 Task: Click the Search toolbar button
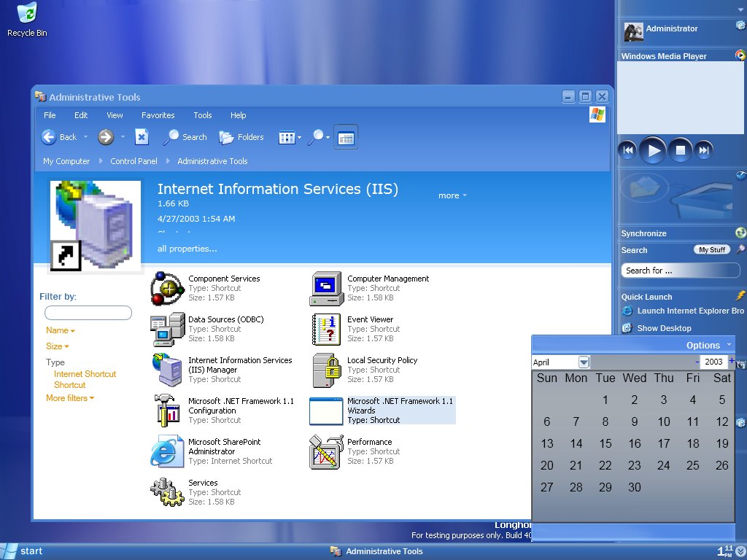click(x=185, y=137)
